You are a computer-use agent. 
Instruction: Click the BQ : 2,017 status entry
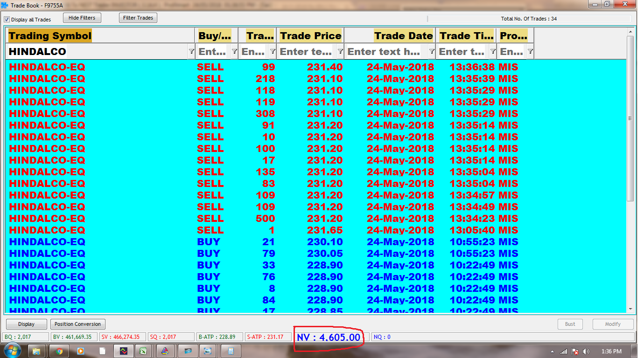point(25,337)
